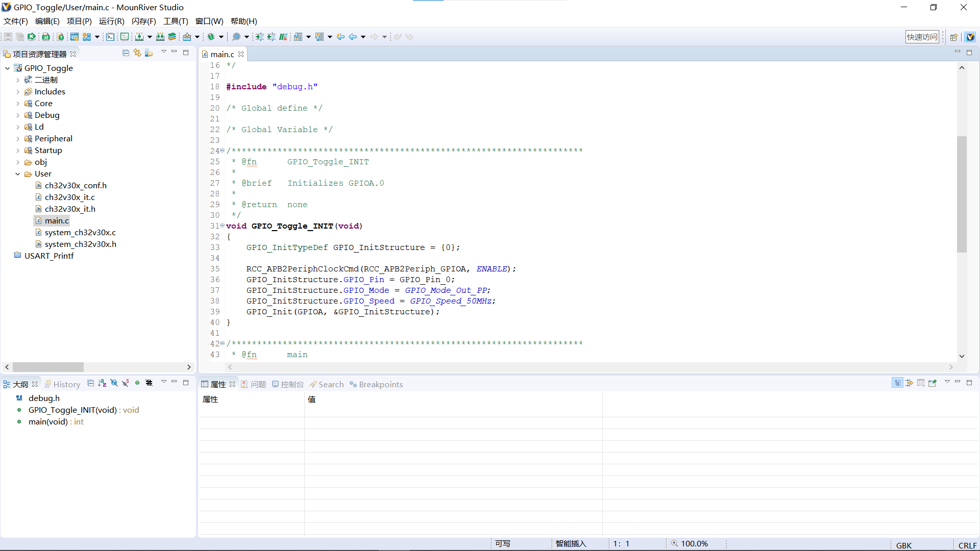Toggle show advanced properties icon
The height and width of the screenshot is (551, 980).
click(910, 383)
